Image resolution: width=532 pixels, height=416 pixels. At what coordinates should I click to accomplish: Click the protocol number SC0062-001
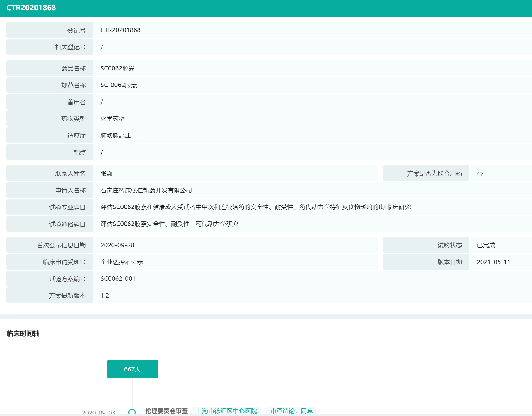point(118,279)
